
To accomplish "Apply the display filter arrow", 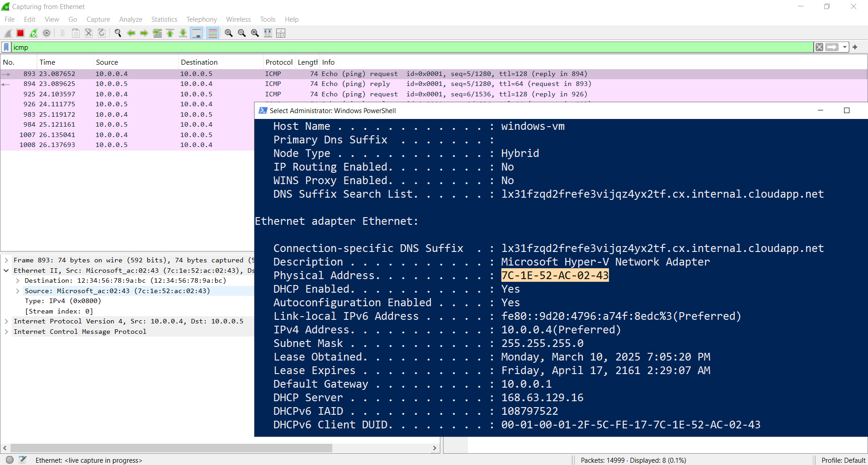I will click(832, 47).
